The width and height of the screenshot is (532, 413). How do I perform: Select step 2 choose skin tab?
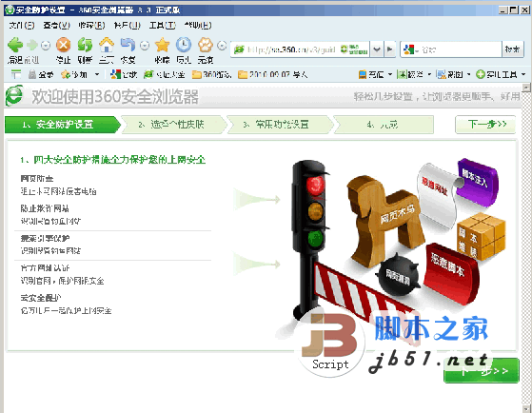click(173, 125)
